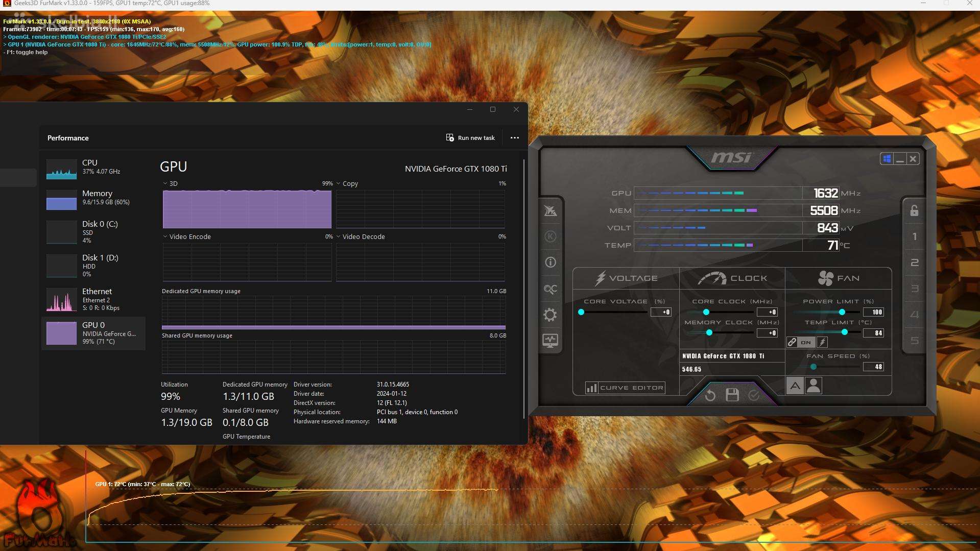The width and height of the screenshot is (980, 551).
Task: Save current Afterburner settings
Action: click(732, 395)
